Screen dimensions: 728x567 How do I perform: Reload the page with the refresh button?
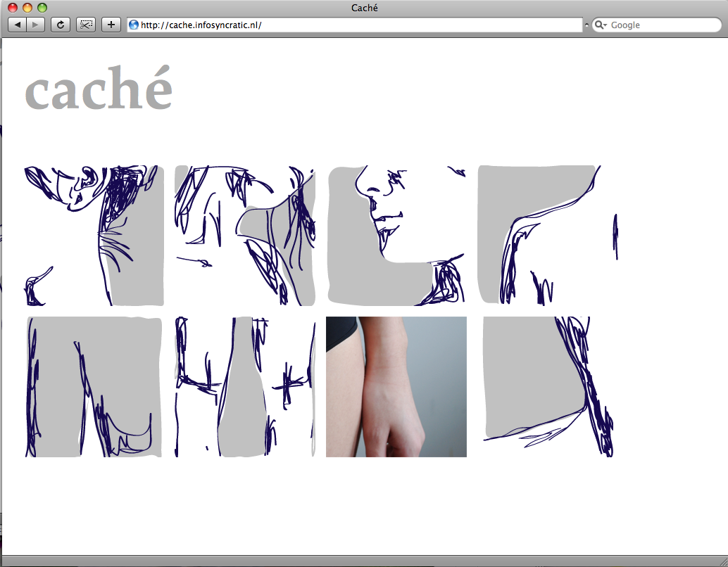(x=61, y=25)
